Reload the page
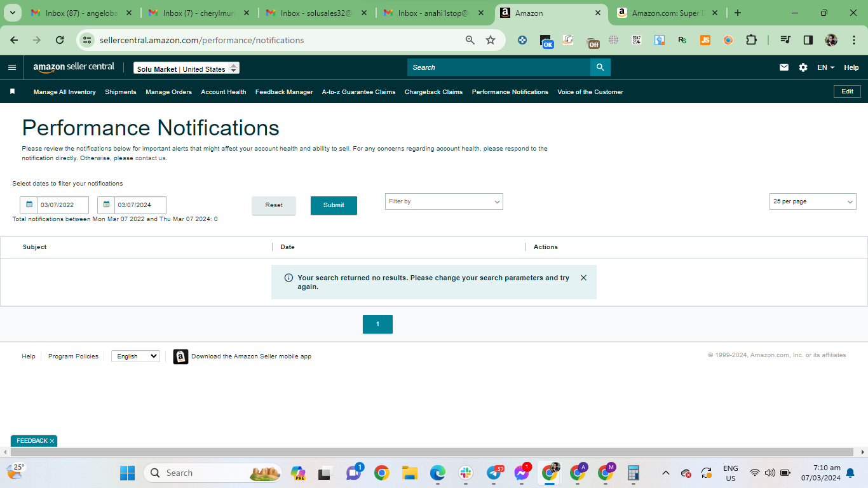 [60, 40]
